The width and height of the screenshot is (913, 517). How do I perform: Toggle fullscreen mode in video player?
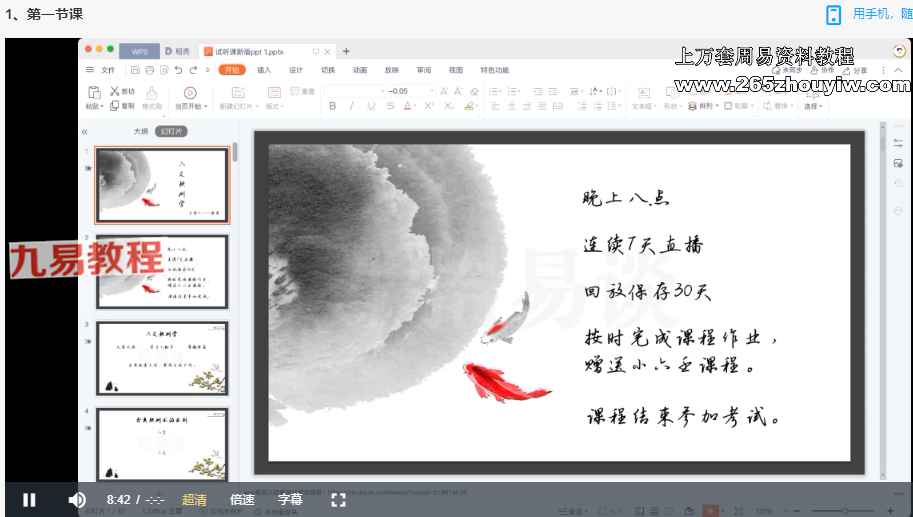(x=338, y=500)
